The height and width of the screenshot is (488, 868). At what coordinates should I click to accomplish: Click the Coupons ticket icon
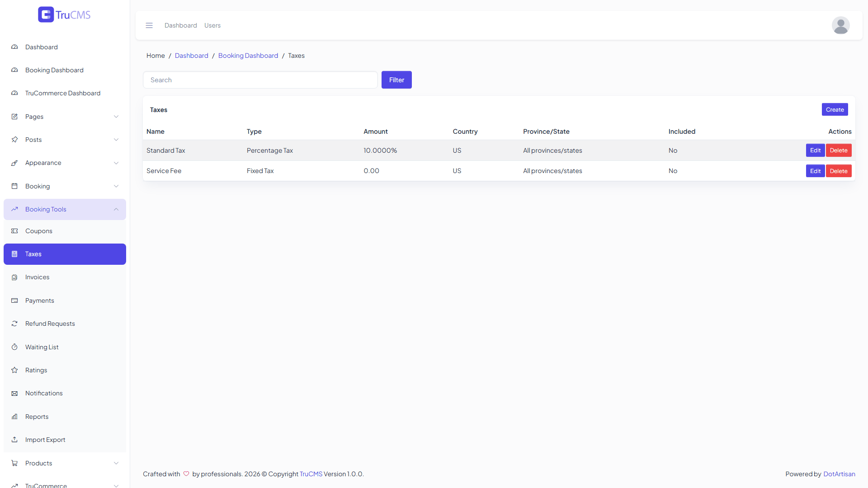coord(14,231)
